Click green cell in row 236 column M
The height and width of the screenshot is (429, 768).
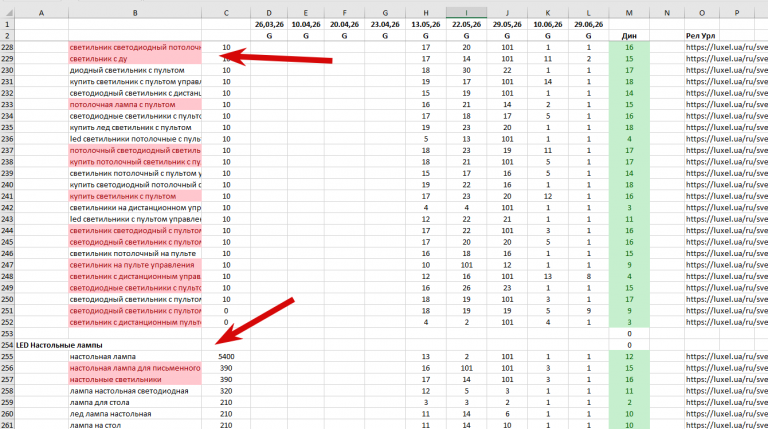pyautogui.click(x=629, y=139)
